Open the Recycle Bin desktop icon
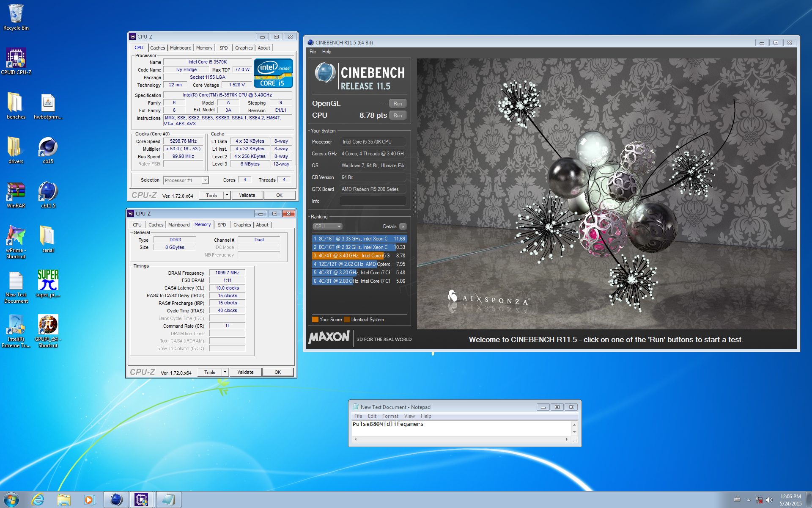The width and height of the screenshot is (812, 508). pyautogui.click(x=16, y=17)
